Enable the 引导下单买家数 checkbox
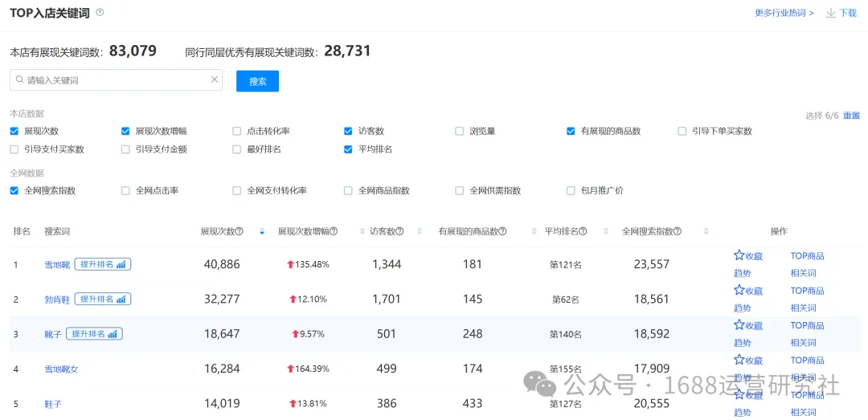The height and width of the screenshot is (420, 868). click(682, 131)
